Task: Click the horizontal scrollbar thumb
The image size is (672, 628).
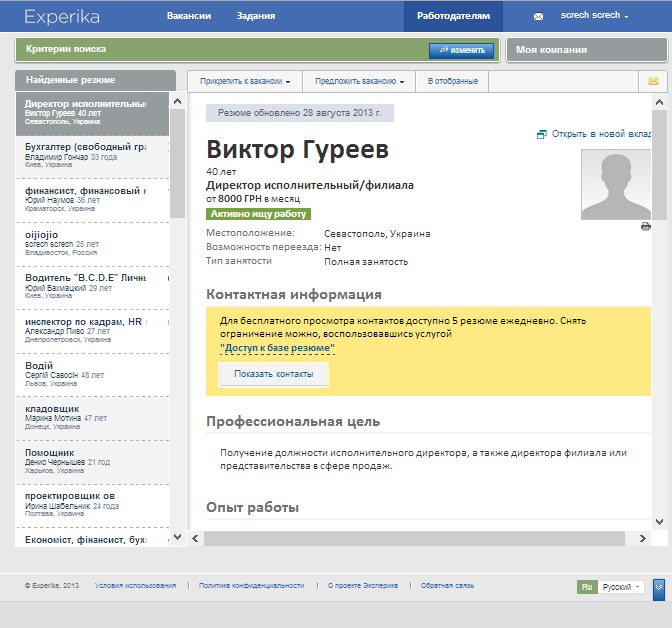Action: 414,538
